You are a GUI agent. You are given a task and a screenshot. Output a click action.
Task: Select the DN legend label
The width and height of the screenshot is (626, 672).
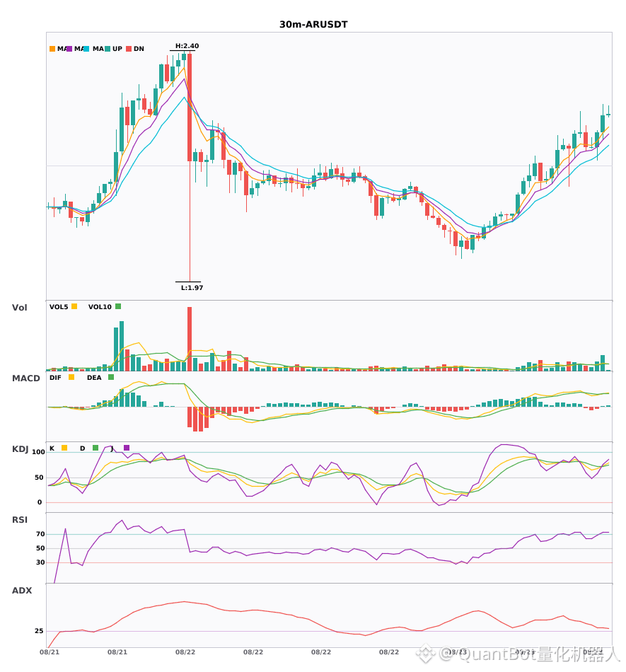pyautogui.click(x=139, y=49)
